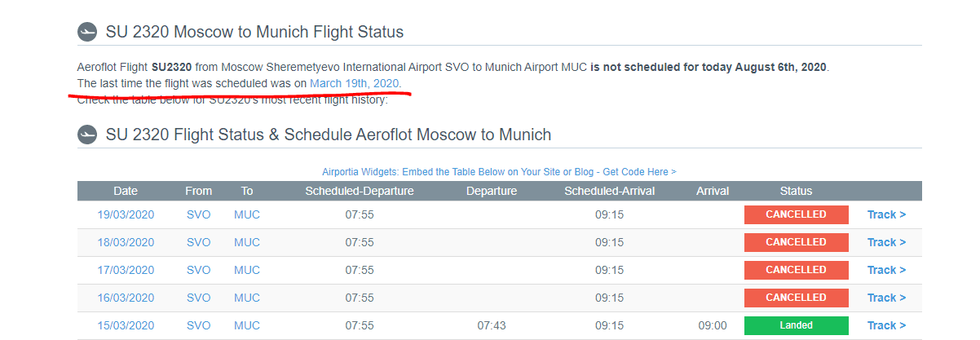
Task: Open the Airportia Widgets embed code link
Action: click(499, 172)
